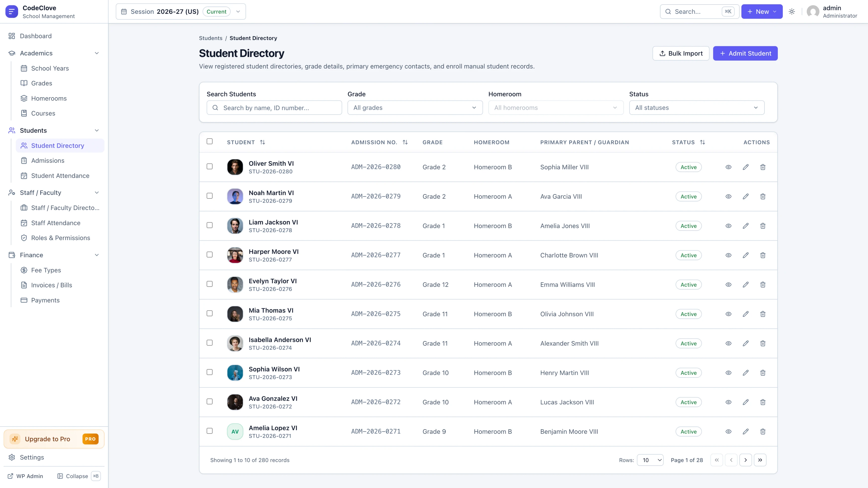Open view eye icon for Mia Thomas VI
Viewport: 868px width, 488px height.
pyautogui.click(x=729, y=314)
